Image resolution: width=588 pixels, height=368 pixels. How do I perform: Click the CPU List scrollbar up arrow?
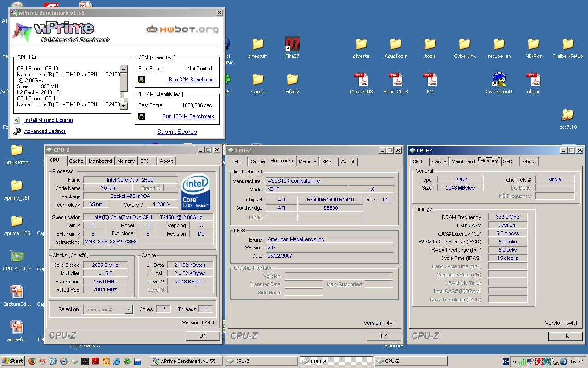(124, 69)
